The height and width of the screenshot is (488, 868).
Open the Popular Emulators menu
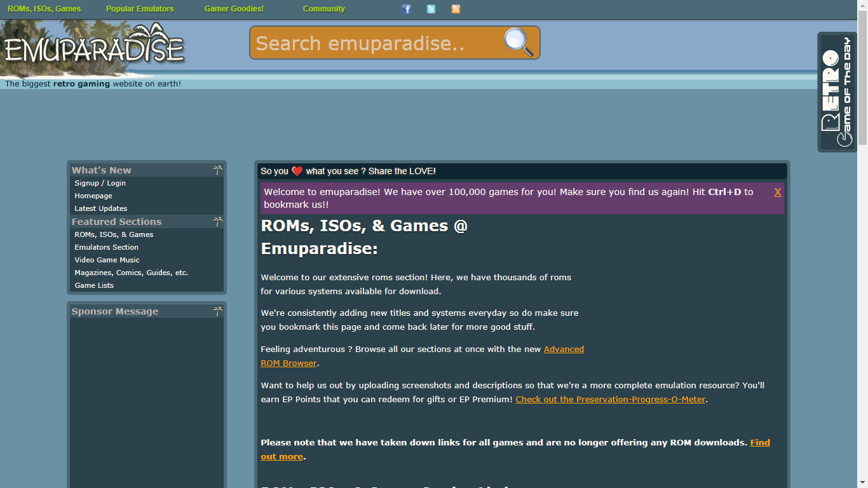click(x=140, y=9)
